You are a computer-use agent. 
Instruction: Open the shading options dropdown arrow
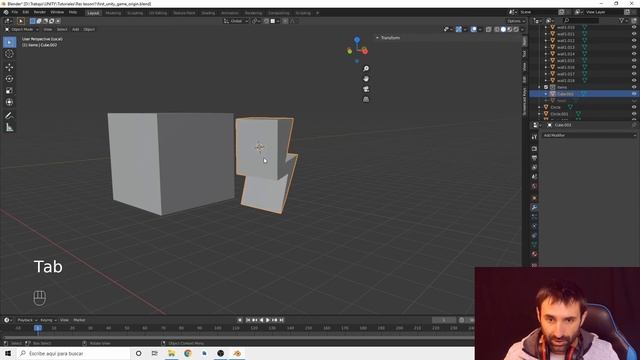tap(522, 29)
